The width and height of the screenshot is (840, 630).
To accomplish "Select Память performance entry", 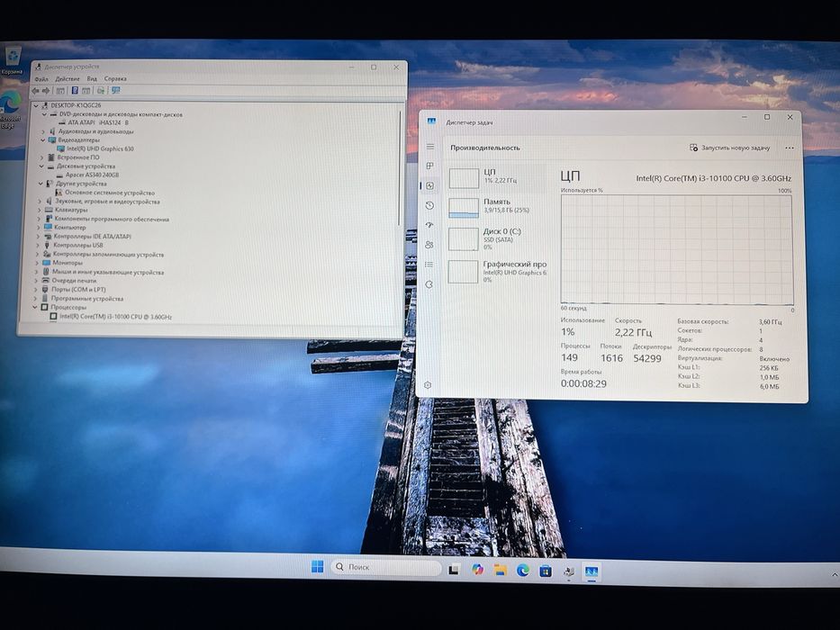I will point(497,207).
